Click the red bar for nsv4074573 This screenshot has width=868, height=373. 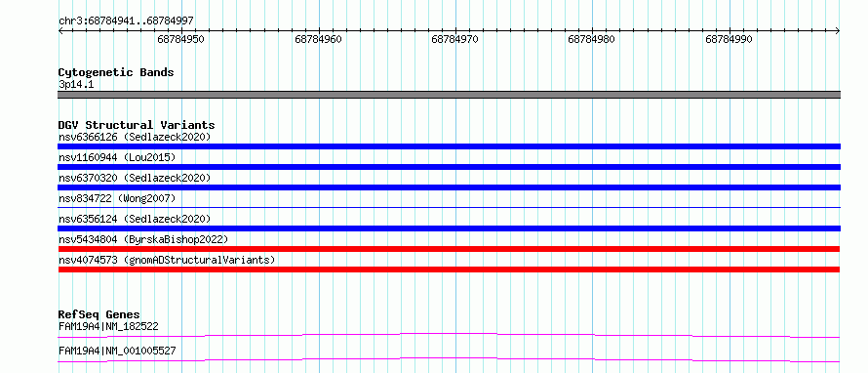click(x=449, y=269)
